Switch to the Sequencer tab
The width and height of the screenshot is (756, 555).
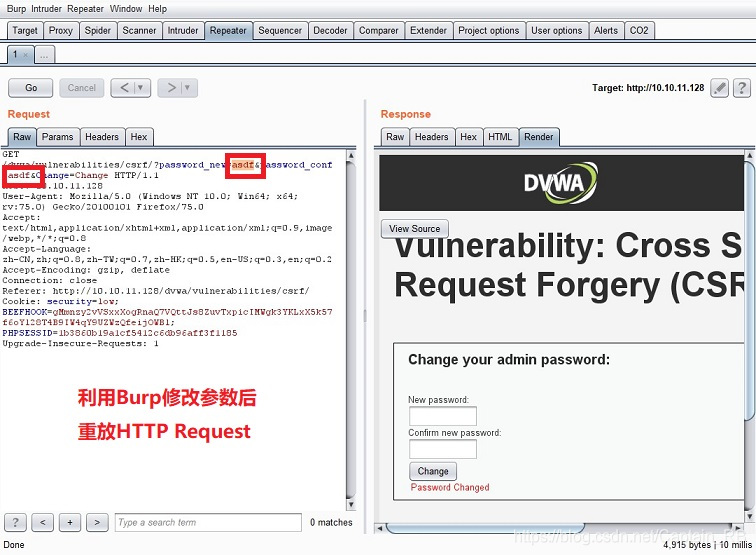pyautogui.click(x=280, y=30)
